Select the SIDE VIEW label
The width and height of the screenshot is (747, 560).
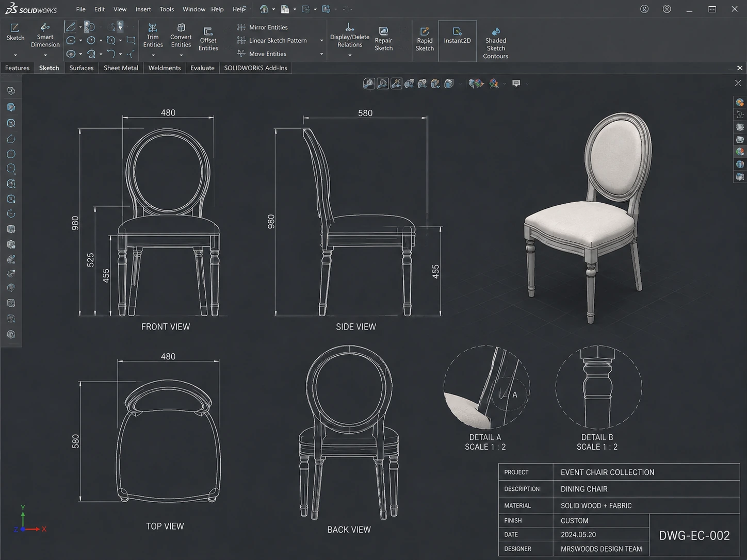click(x=356, y=327)
